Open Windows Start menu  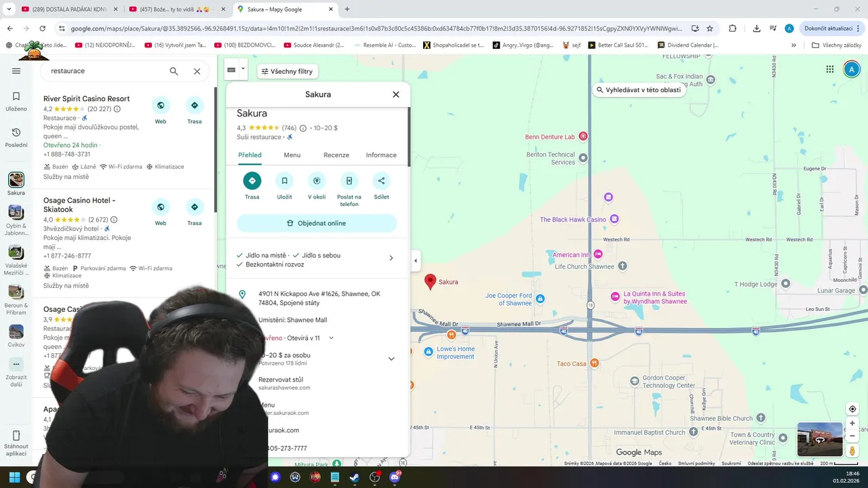point(14,477)
